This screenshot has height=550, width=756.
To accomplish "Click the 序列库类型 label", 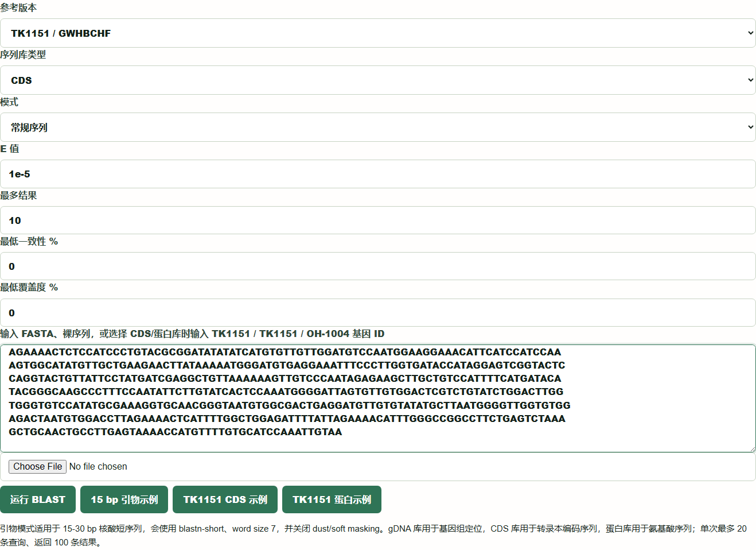I will (x=23, y=55).
